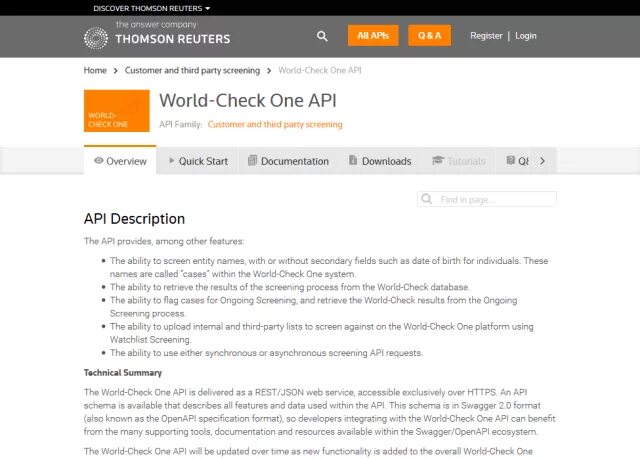
Task: Click the file icon beside Downloads
Action: click(x=353, y=160)
